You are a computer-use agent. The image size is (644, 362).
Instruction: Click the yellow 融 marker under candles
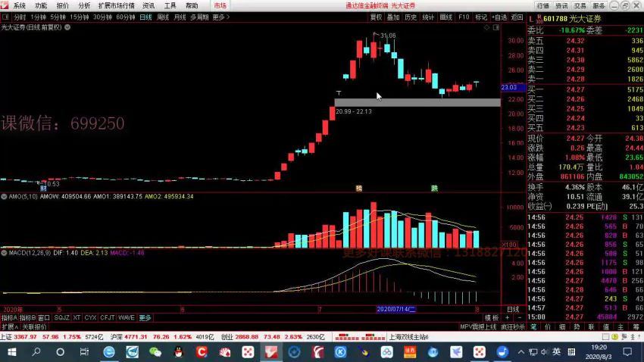coord(359,189)
